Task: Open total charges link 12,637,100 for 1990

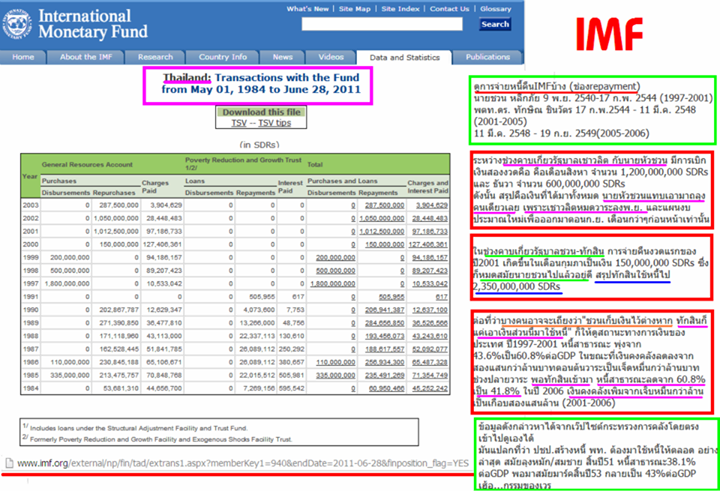Action: pos(430,310)
